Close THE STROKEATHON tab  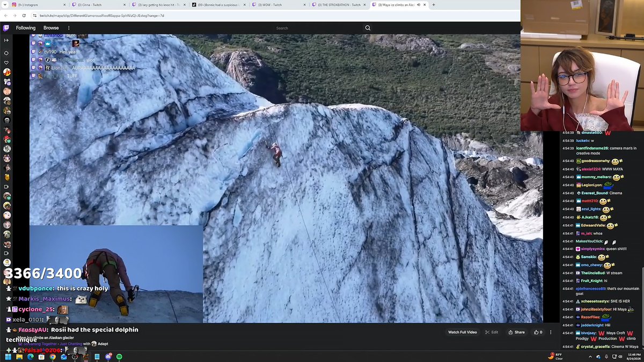click(365, 5)
